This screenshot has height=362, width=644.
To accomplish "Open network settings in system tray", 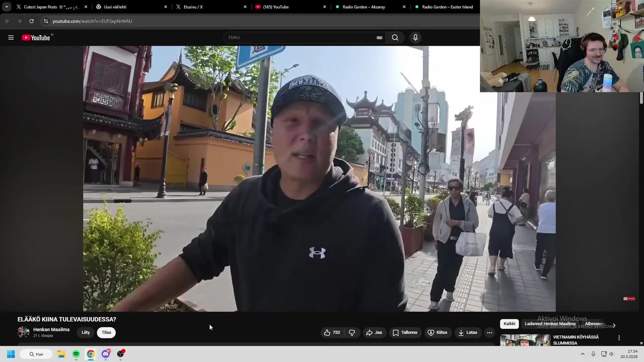I will point(604,354).
